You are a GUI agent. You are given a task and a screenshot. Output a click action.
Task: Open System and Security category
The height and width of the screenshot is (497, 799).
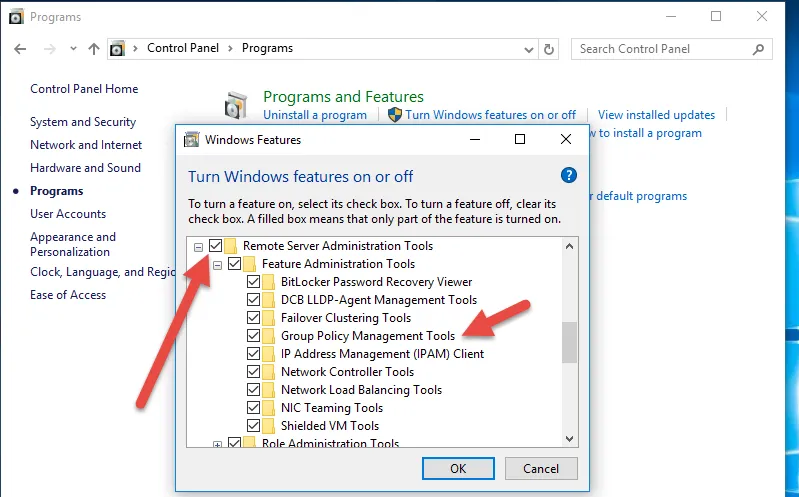click(83, 122)
